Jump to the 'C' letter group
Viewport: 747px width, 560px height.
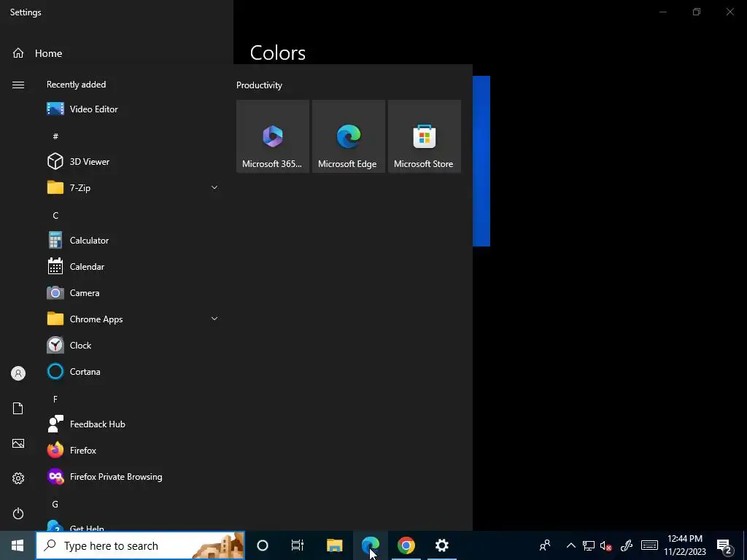[x=55, y=215]
